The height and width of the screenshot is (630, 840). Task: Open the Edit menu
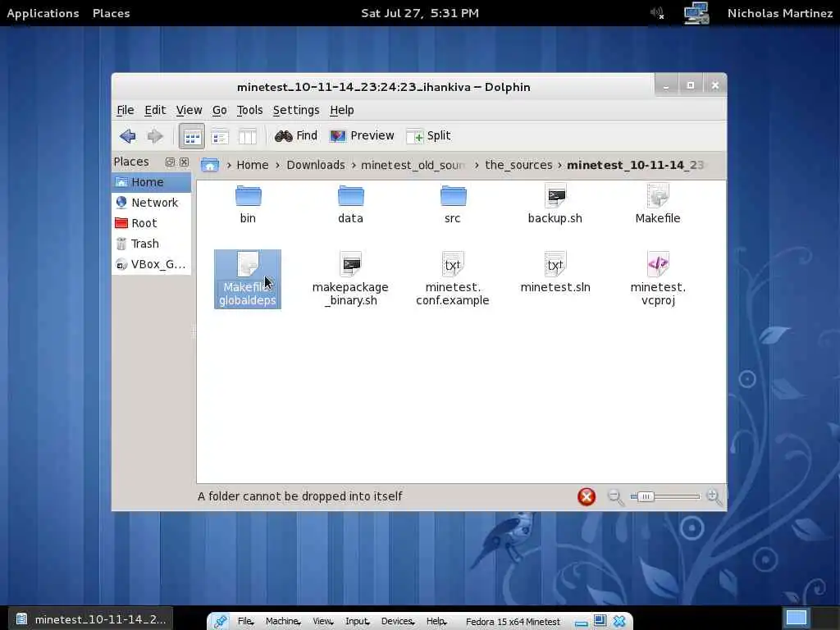click(155, 111)
